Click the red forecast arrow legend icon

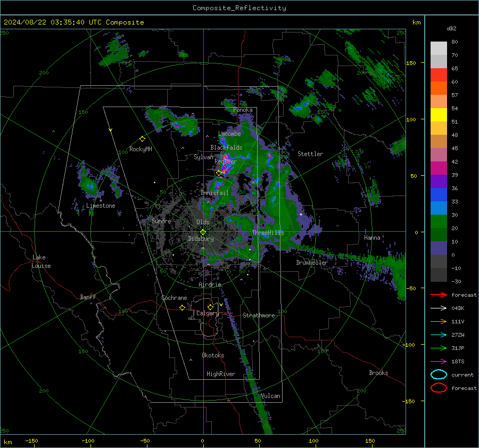pyautogui.click(x=439, y=295)
